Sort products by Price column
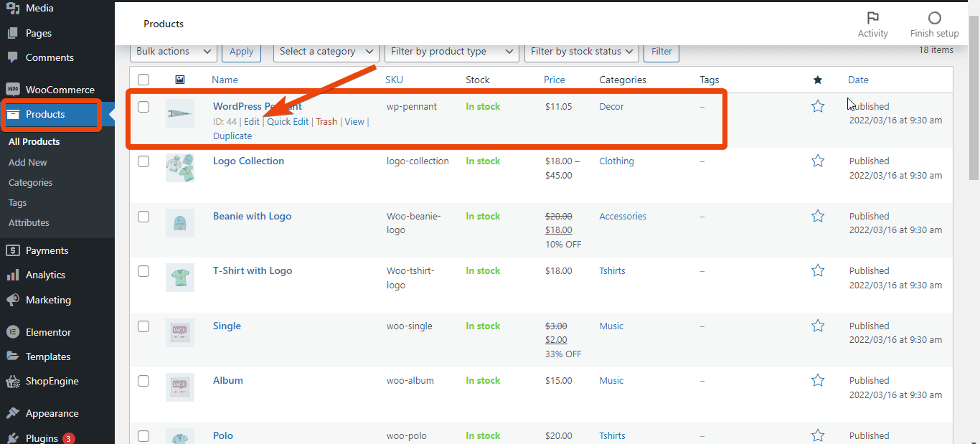980x444 pixels. pyautogui.click(x=555, y=80)
